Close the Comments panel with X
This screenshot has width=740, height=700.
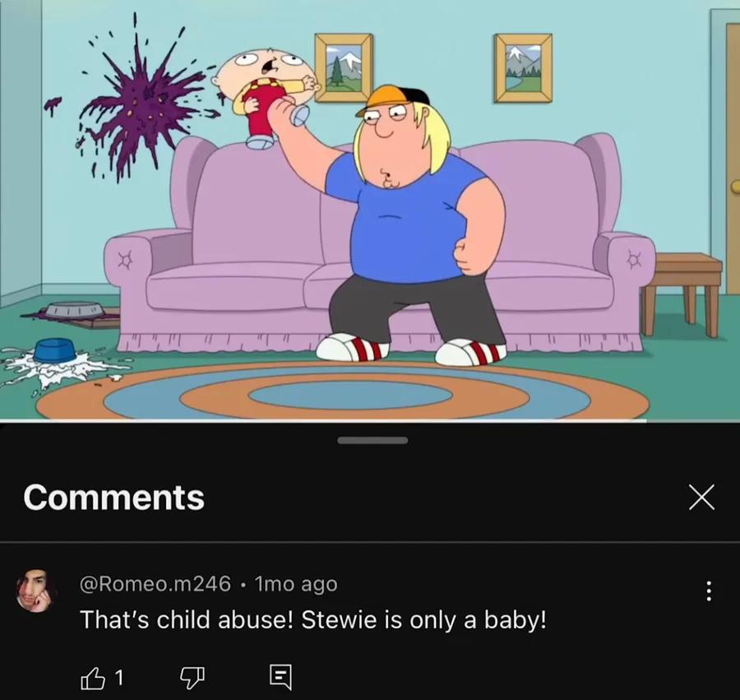(702, 498)
